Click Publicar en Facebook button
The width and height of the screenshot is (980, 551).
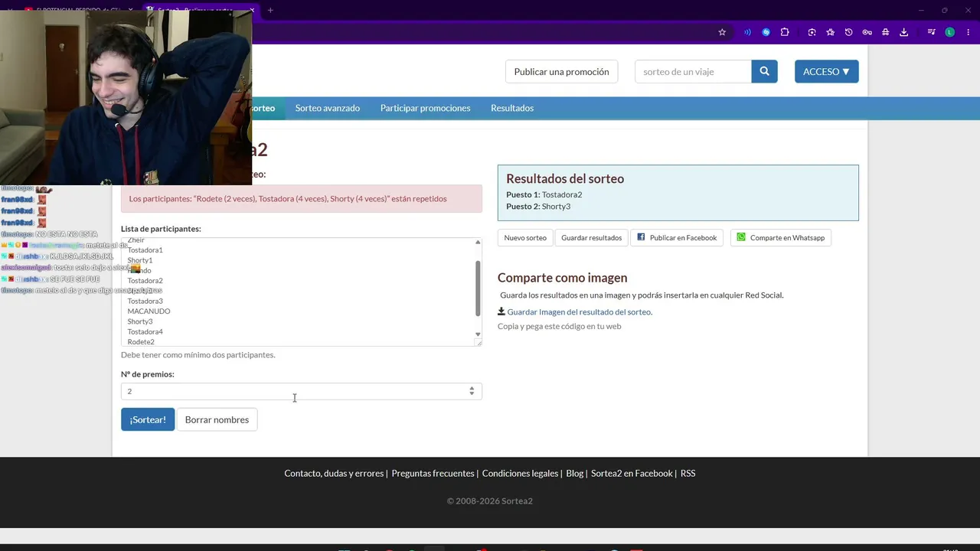click(x=677, y=237)
